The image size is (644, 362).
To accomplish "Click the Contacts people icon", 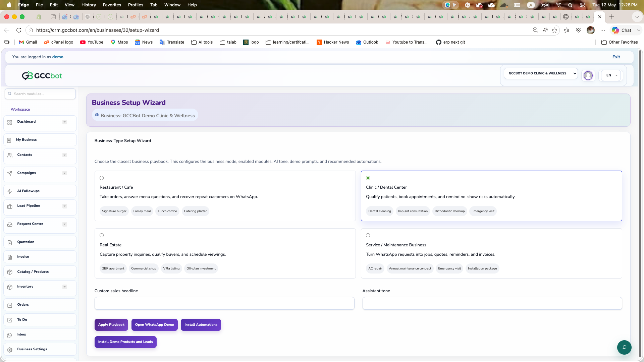I will point(10,155).
